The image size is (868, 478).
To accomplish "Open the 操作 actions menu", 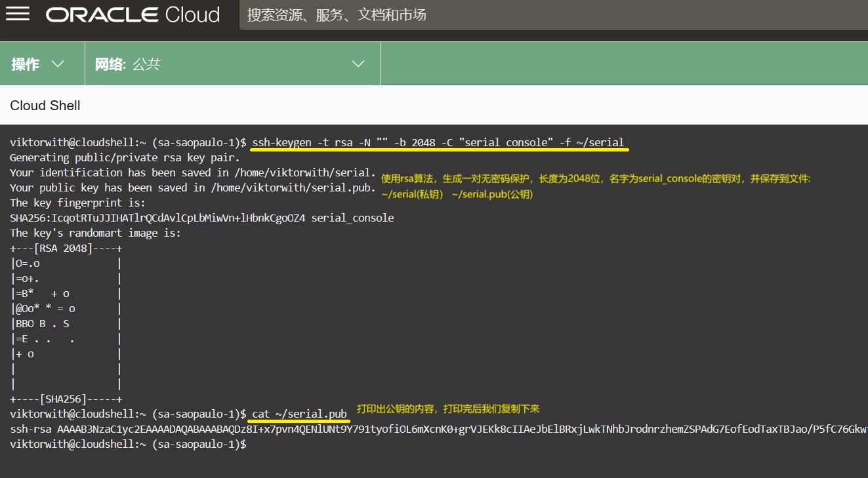I will 26,64.
